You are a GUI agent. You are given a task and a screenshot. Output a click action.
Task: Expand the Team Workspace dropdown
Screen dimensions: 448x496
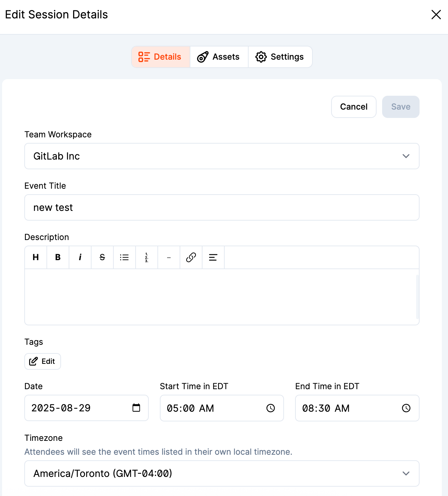[x=222, y=156]
